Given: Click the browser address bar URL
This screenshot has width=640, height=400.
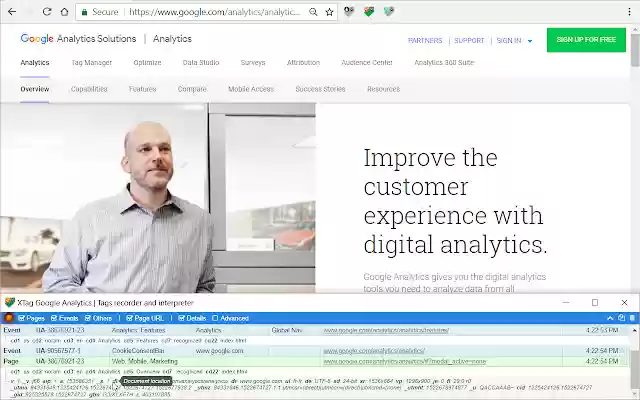Looking at the screenshot, I should pyautogui.click(x=215, y=12).
